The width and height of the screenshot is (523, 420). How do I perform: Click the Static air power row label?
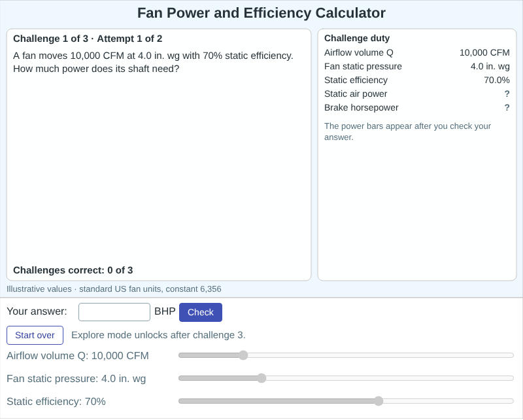click(x=356, y=94)
